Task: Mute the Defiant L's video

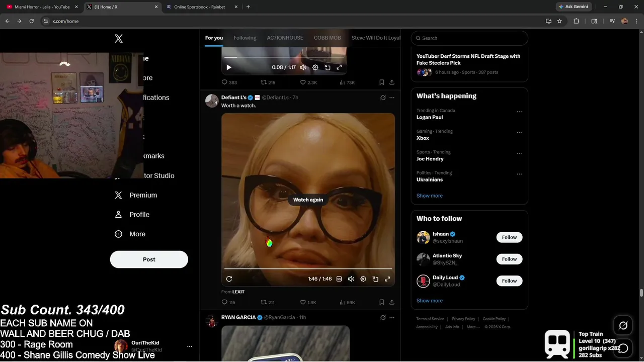Action: click(351, 279)
